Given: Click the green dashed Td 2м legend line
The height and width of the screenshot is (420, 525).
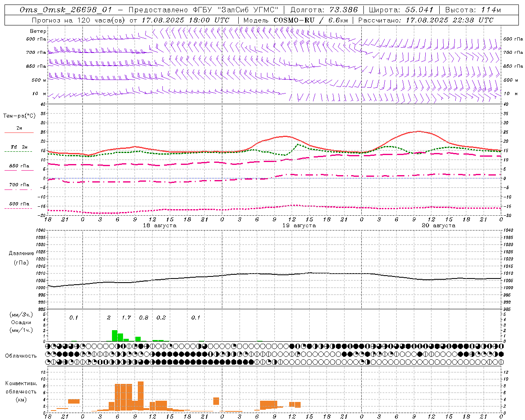Looking at the screenshot, I should (x=18, y=151).
